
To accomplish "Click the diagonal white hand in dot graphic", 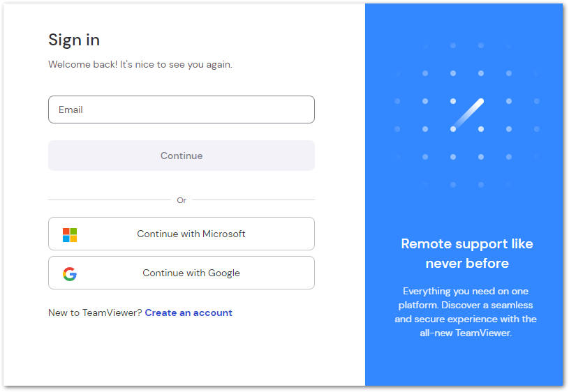I will 468,114.
